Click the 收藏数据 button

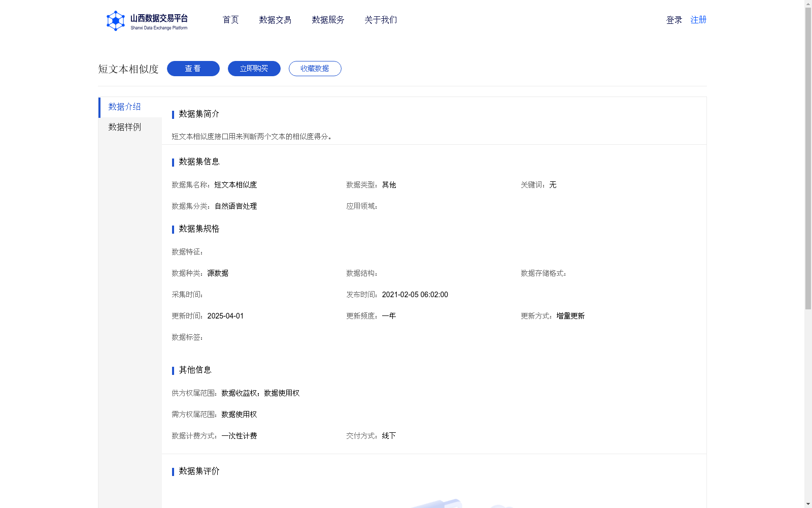coord(315,69)
